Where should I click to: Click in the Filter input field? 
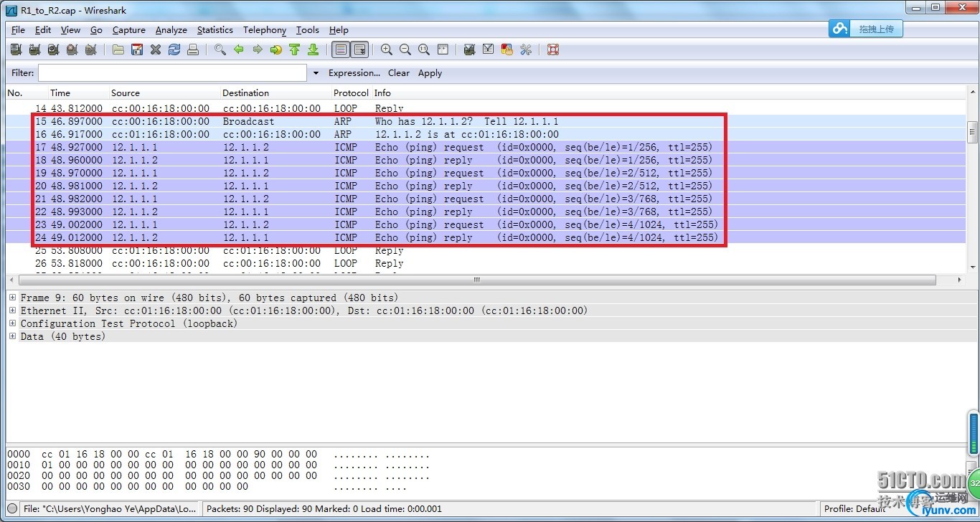(x=172, y=73)
